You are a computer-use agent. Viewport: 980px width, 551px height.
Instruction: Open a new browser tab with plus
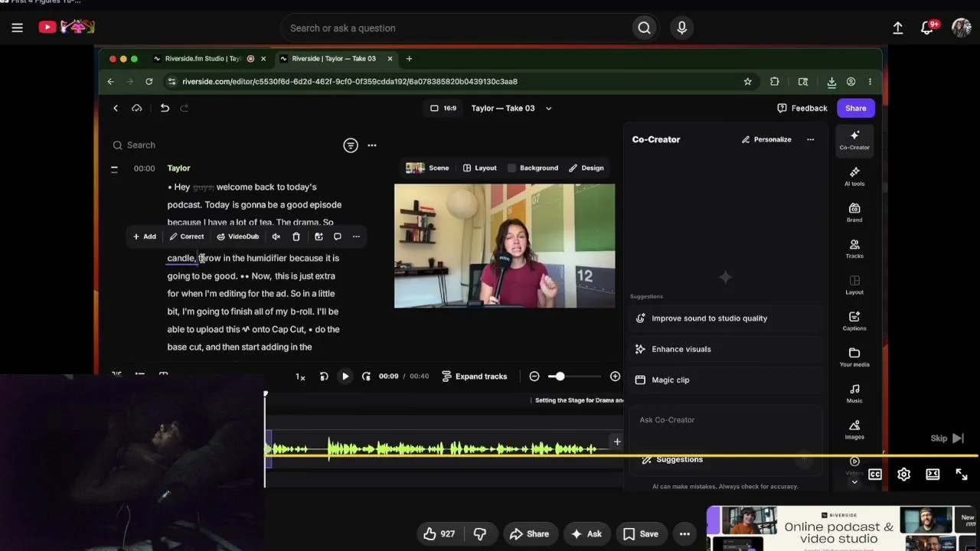tap(409, 58)
